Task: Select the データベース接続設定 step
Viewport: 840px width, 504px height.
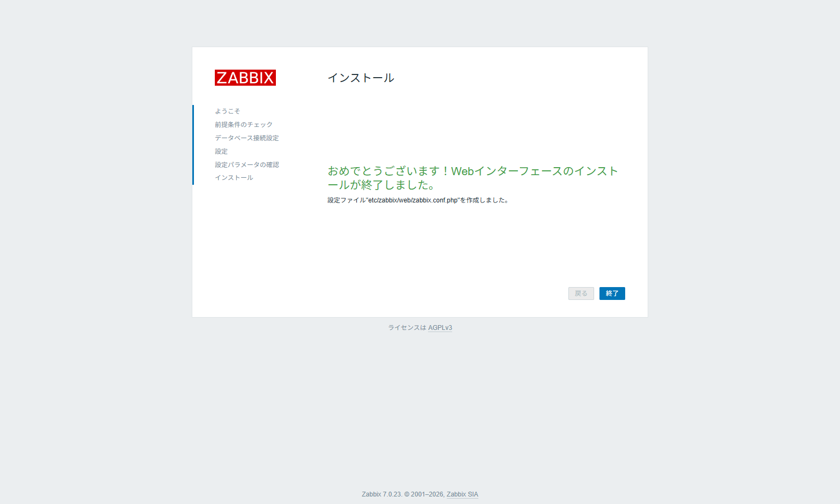Action: coord(247,138)
